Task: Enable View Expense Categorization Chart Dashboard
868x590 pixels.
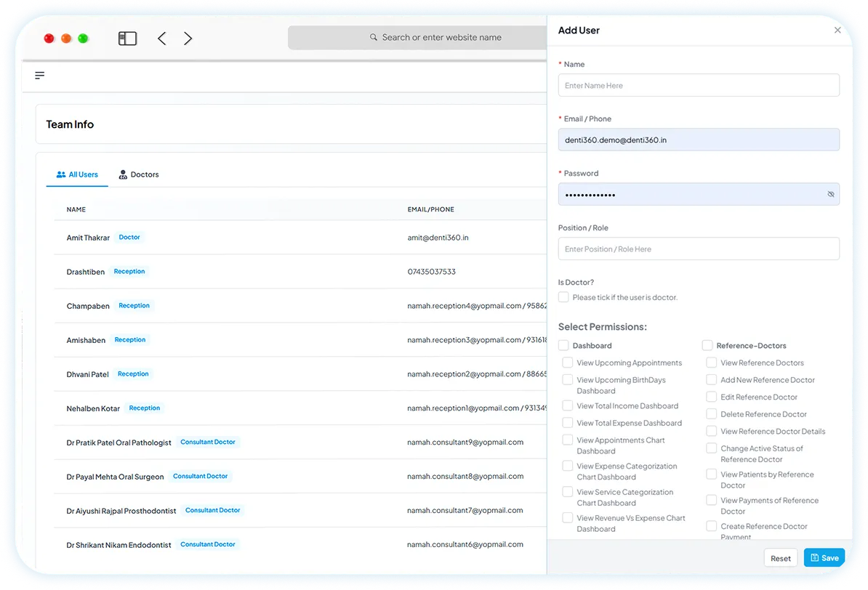Action: (568, 466)
